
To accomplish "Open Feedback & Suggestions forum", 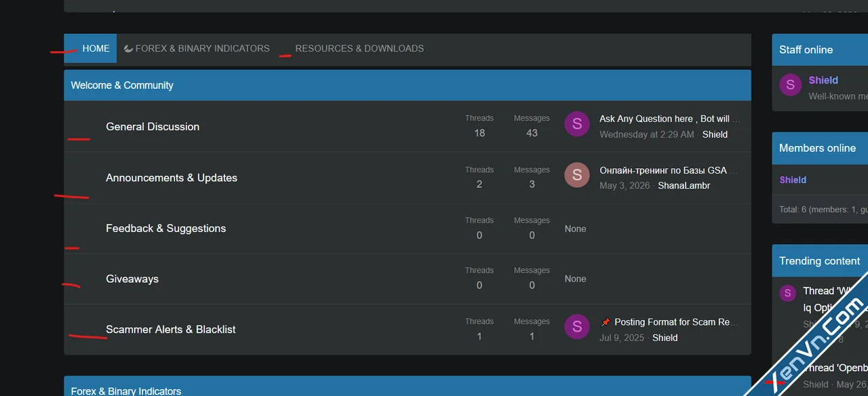I will click(x=166, y=229).
